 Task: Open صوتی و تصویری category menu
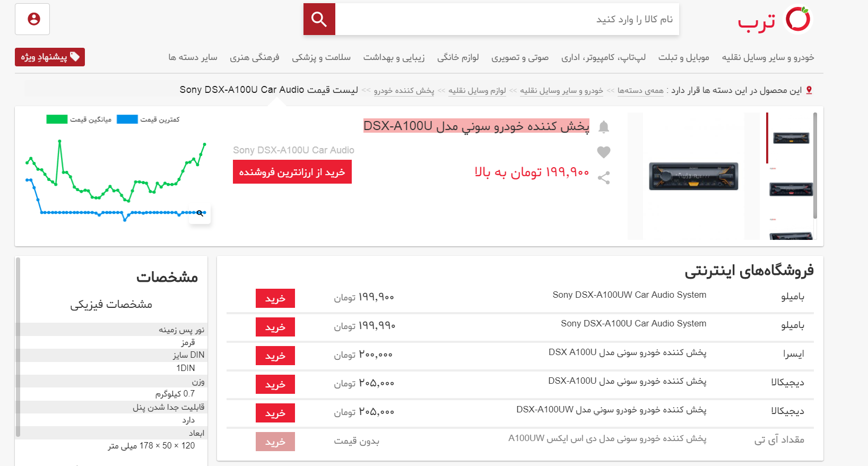pyautogui.click(x=520, y=57)
